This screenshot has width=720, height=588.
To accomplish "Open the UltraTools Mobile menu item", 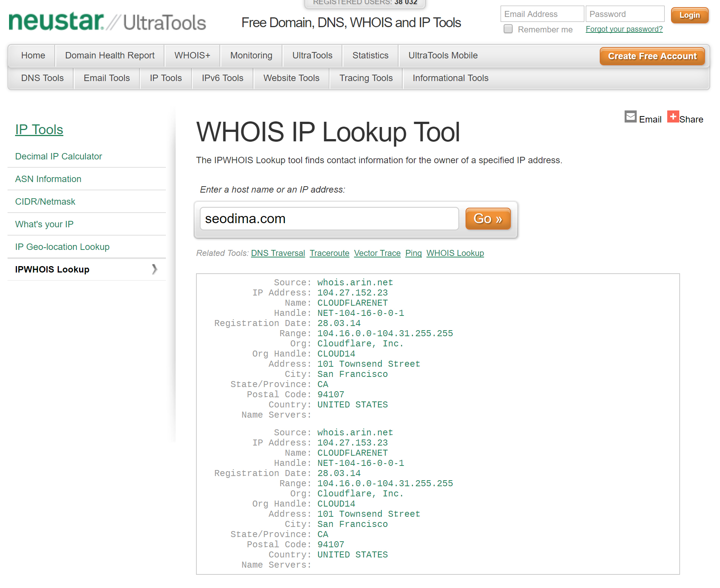I will tap(443, 55).
